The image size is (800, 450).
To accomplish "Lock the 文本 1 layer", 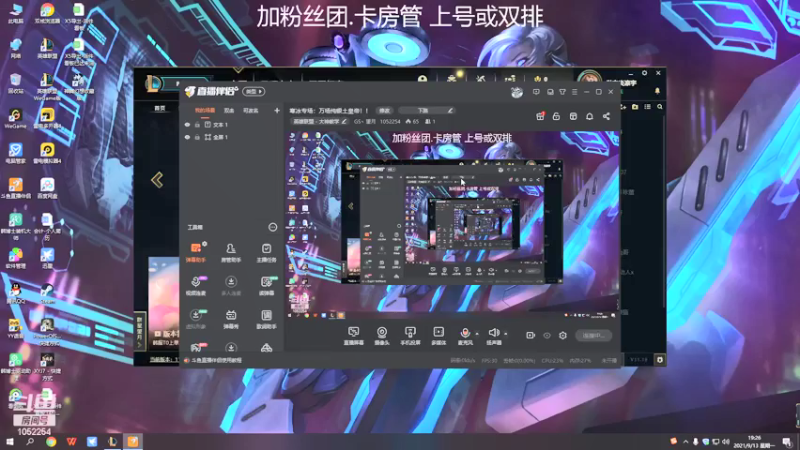I will point(197,124).
